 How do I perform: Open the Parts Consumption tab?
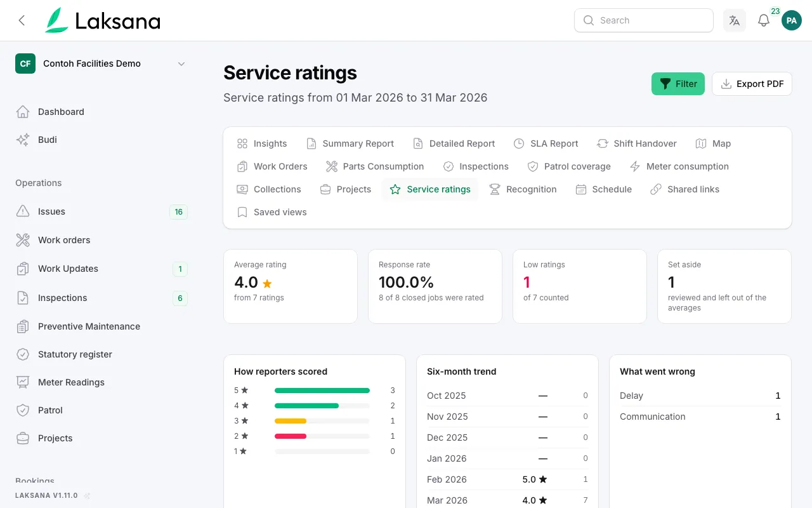click(x=375, y=166)
